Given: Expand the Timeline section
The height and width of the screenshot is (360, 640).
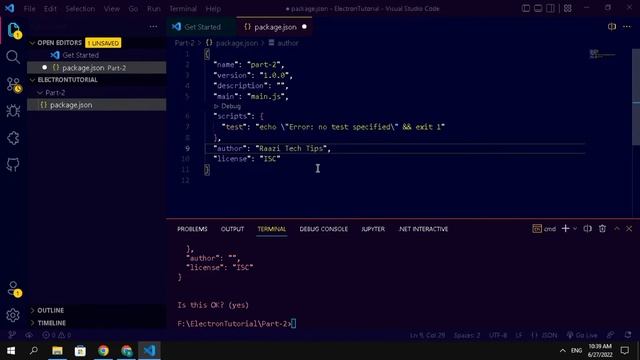Looking at the screenshot, I should click(51, 322).
